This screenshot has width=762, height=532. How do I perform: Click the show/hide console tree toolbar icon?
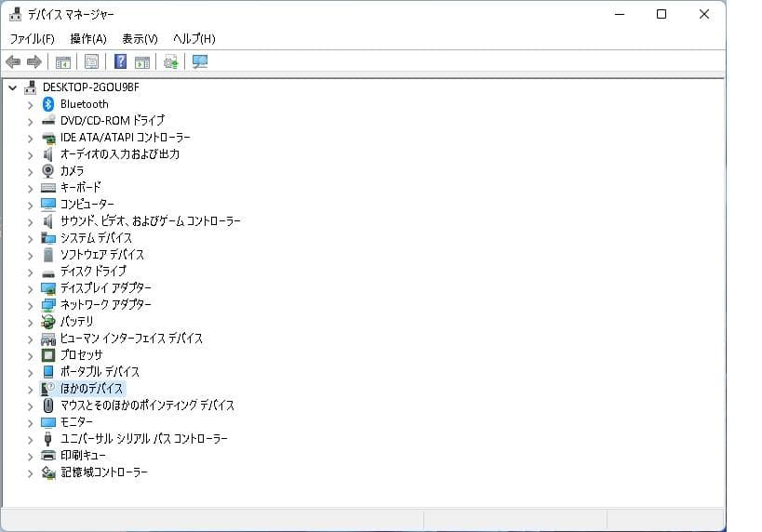[x=62, y=62]
